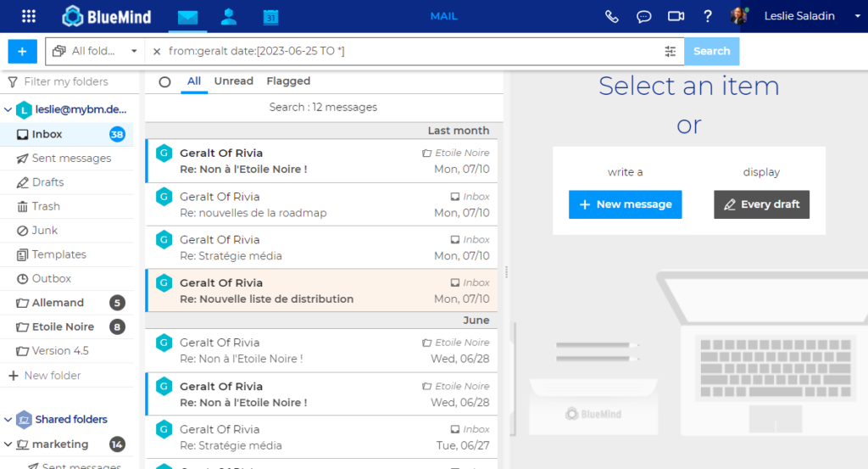Open the Trash folder
868x469 pixels.
[66, 207]
